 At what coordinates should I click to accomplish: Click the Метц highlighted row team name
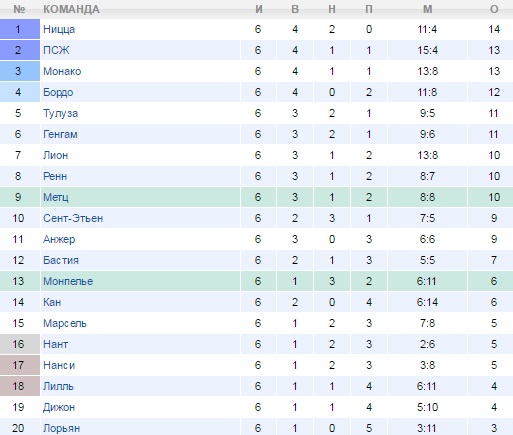click(x=56, y=197)
